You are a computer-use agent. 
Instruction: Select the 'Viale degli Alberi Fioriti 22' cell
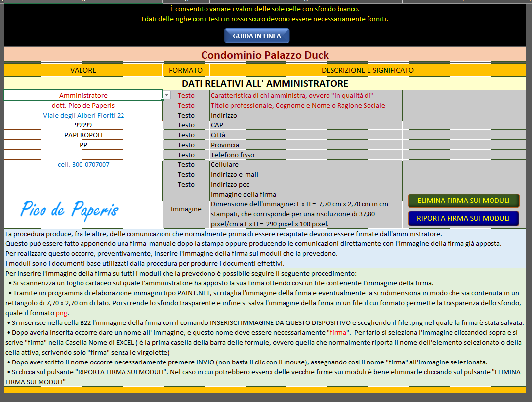tap(83, 115)
